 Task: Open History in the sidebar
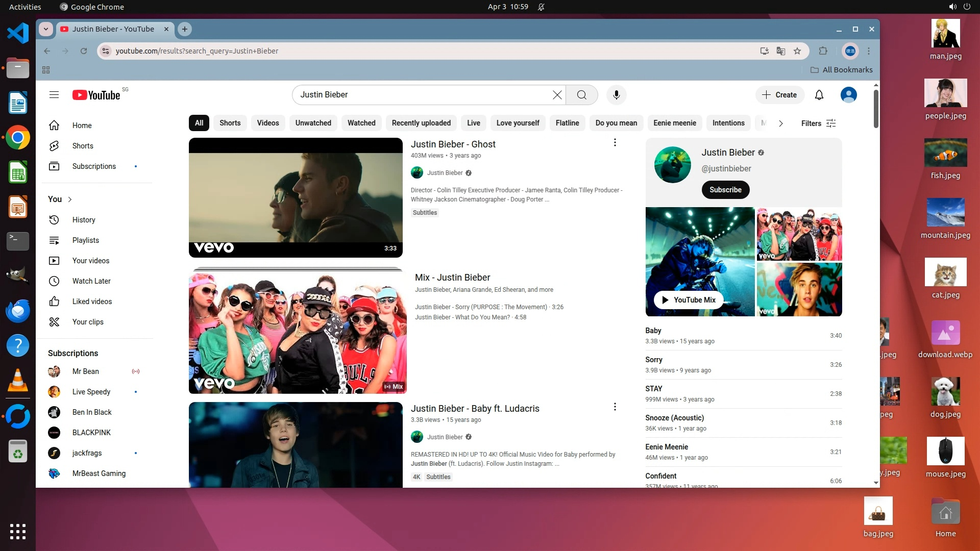pos(84,220)
